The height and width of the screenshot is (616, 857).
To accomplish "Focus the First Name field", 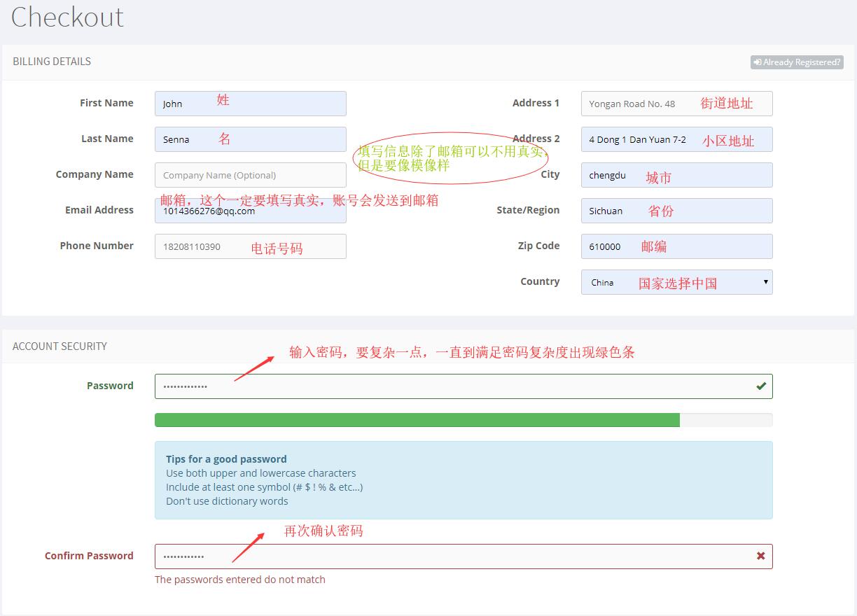I will 250,104.
